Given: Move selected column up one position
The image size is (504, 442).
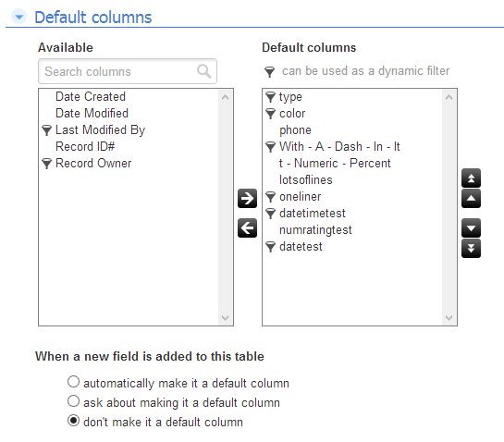Looking at the screenshot, I should (x=471, y=198).
